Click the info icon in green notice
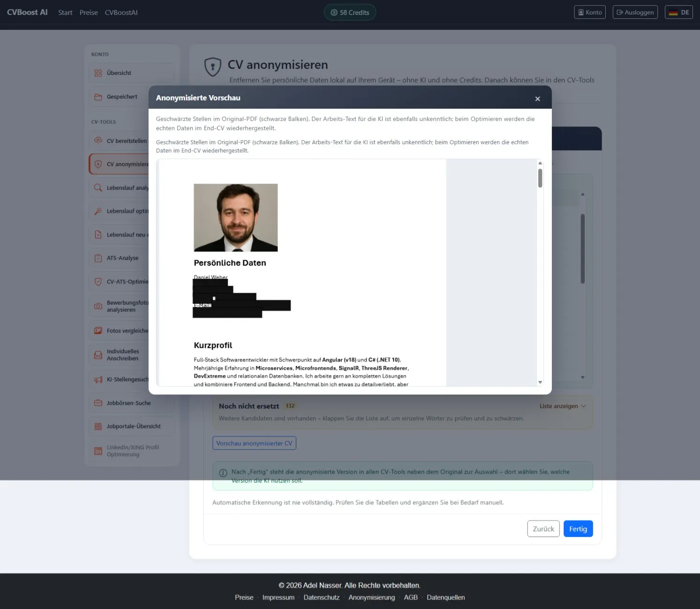The height and width of the screenshot is (609, 700). tap(223, 473)
